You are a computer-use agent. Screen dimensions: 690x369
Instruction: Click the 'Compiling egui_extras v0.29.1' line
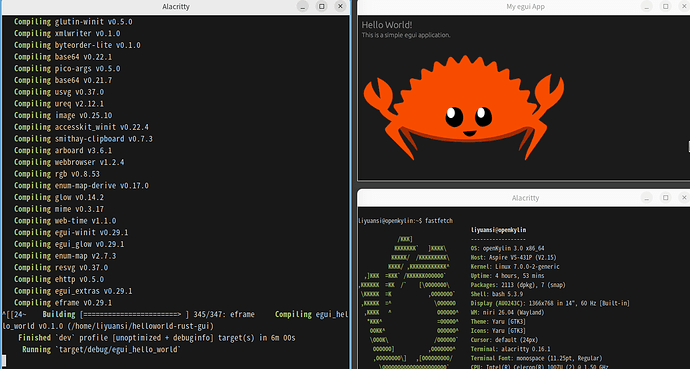pyautogui.click(x=73, y=291)
